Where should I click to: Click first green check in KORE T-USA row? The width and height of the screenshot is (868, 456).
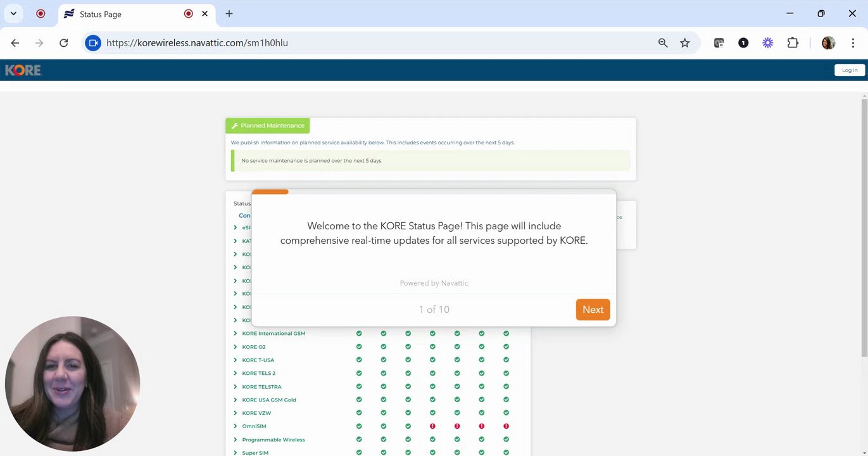point(359,360)
